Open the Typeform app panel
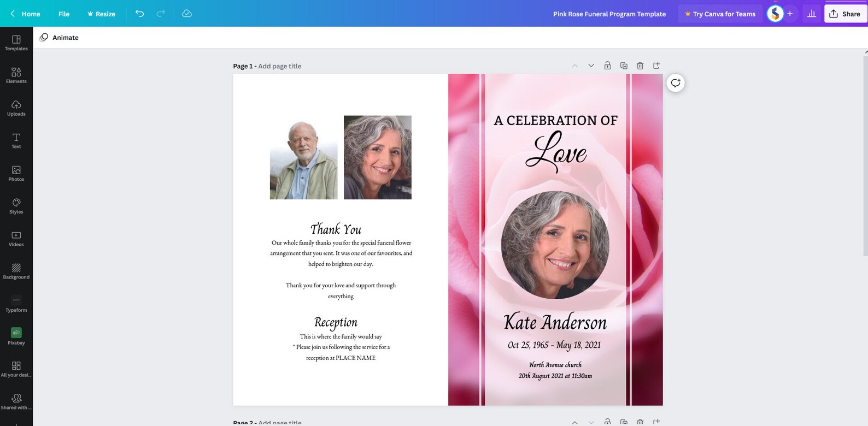Viewport: 868px width, 426px height. (x=16, y=304)
